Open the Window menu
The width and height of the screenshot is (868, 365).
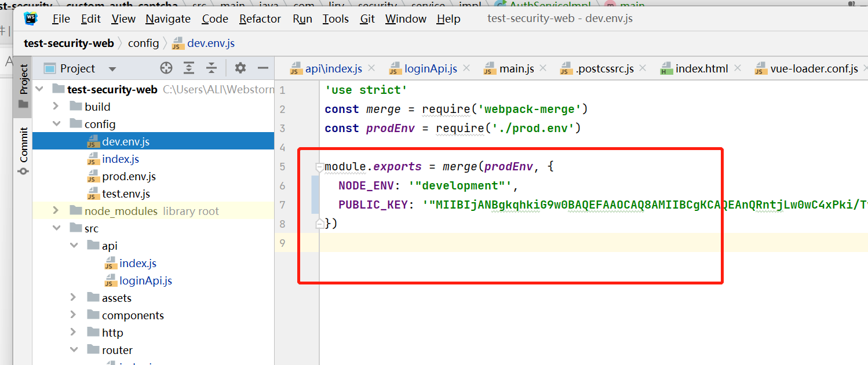tap(406, 19)
